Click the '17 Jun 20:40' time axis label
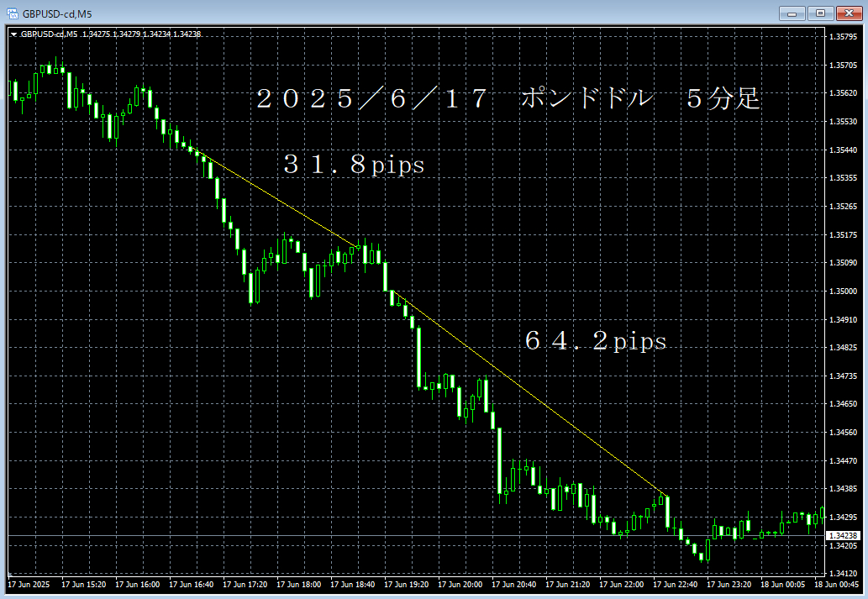The image size is (868, 599). 513,585
